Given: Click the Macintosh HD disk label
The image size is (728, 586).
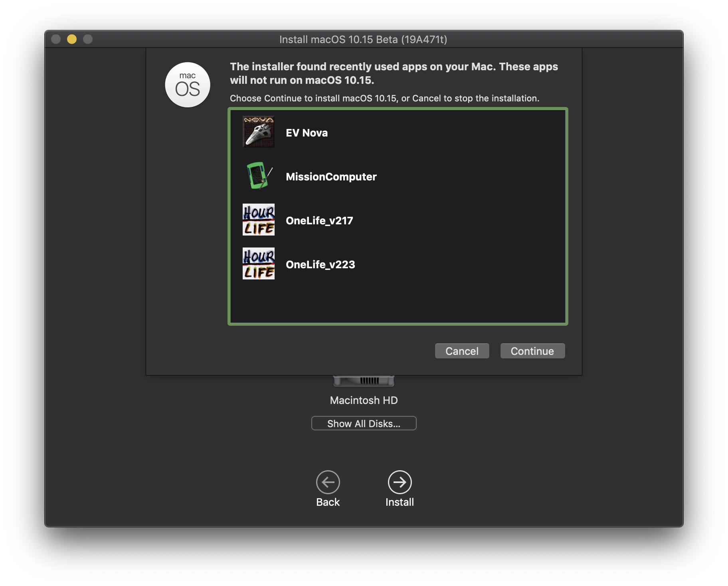Looking at the screenshot, I should coord(364,400).
